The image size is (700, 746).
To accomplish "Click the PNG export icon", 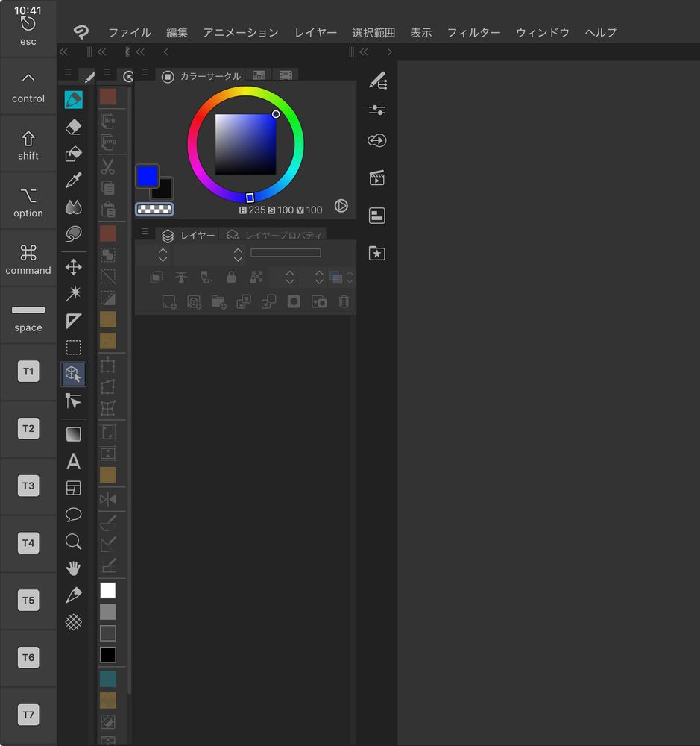I will click(x=108, y=142).
